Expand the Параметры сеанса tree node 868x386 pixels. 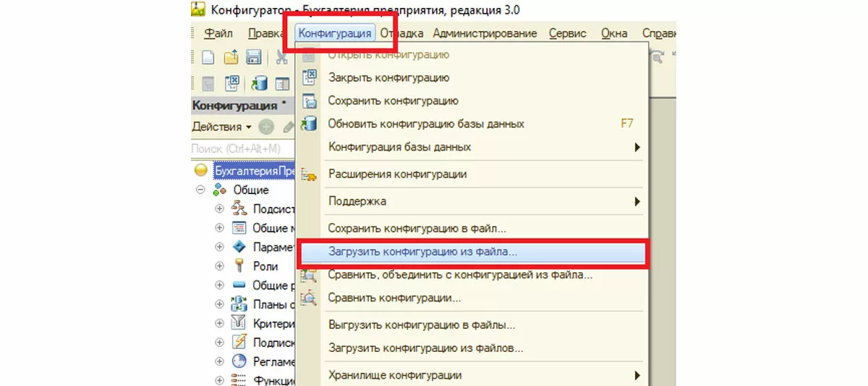pyautogui.click(x=220, y=247)
